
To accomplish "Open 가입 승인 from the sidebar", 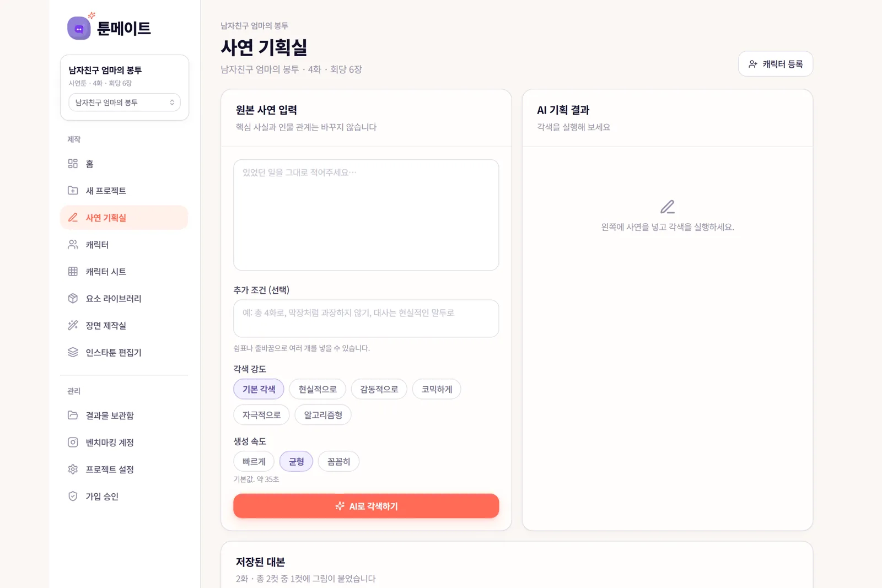I will click(124, 497).
